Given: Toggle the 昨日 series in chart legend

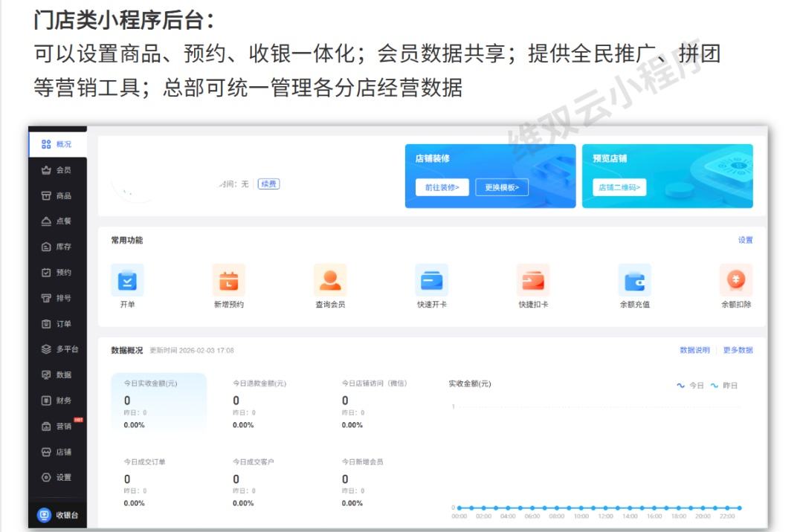Looking at the screenshot, I should (x=724, y=386).
